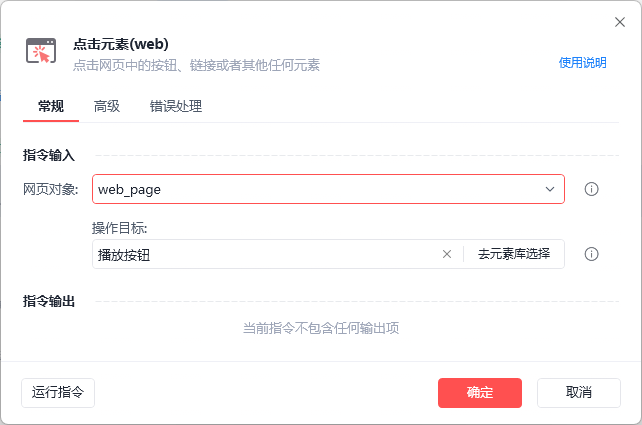Click the 指令输入 section header

click(x=49, y=155)
